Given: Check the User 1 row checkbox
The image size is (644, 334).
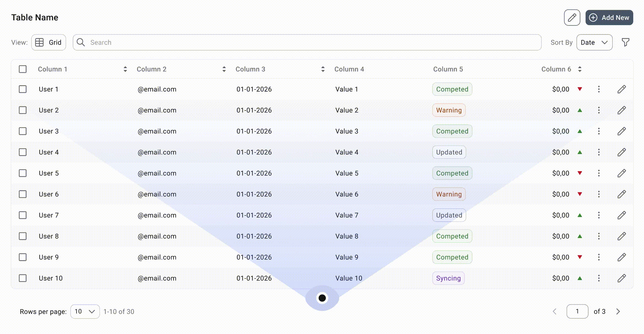Looking at the screenshot, I should 23,89.
